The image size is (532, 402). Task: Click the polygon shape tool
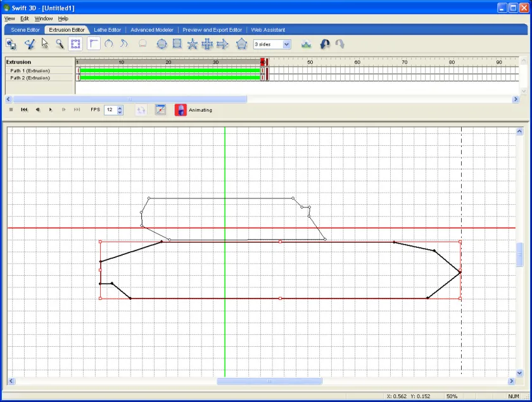(241, 44)
